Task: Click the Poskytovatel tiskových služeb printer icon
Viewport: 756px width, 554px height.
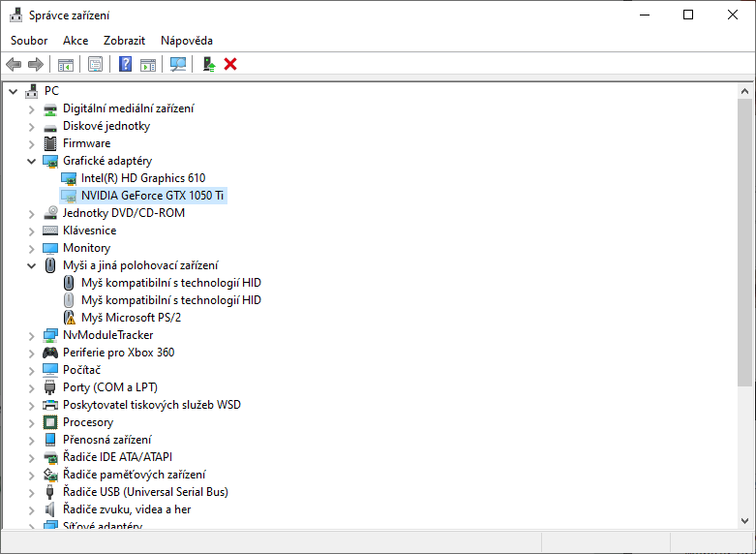Action: pyautogui.click(x=50, y=405)
